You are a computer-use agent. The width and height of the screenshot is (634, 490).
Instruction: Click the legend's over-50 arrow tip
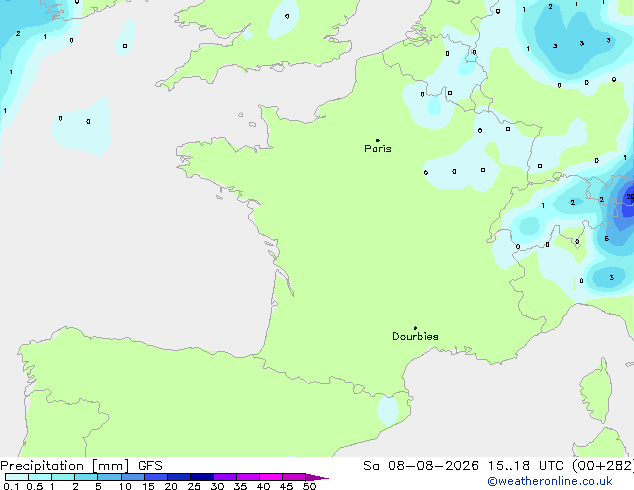(x=317, y=478)
